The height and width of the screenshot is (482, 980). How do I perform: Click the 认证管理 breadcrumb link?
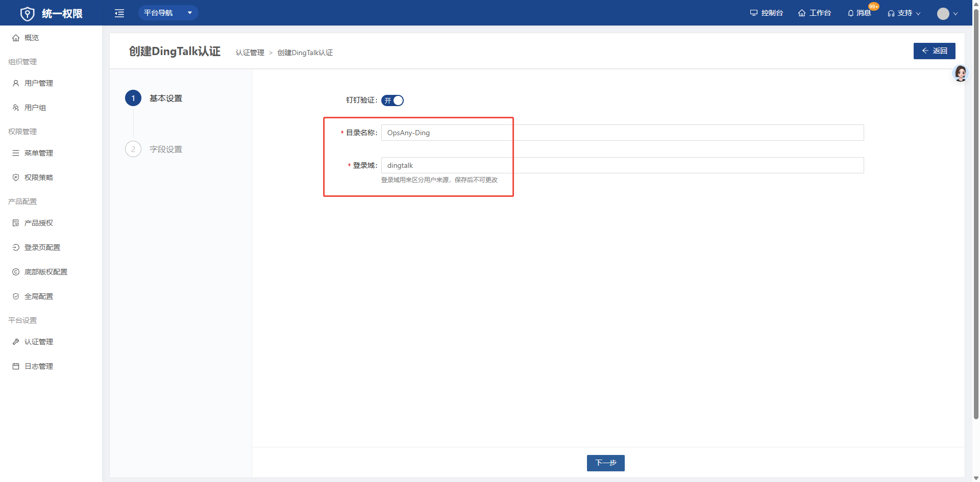pos(250,53)
